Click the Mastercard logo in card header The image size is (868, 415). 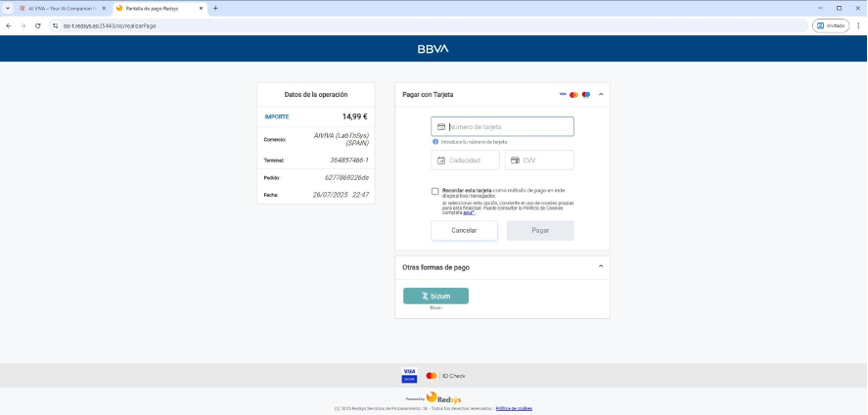(x=574, y=95)
